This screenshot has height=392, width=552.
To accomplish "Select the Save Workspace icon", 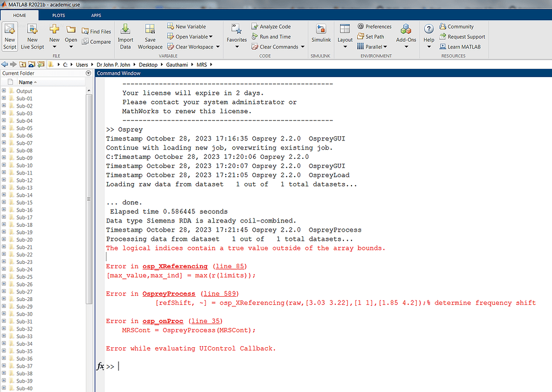I will point(150,33).
